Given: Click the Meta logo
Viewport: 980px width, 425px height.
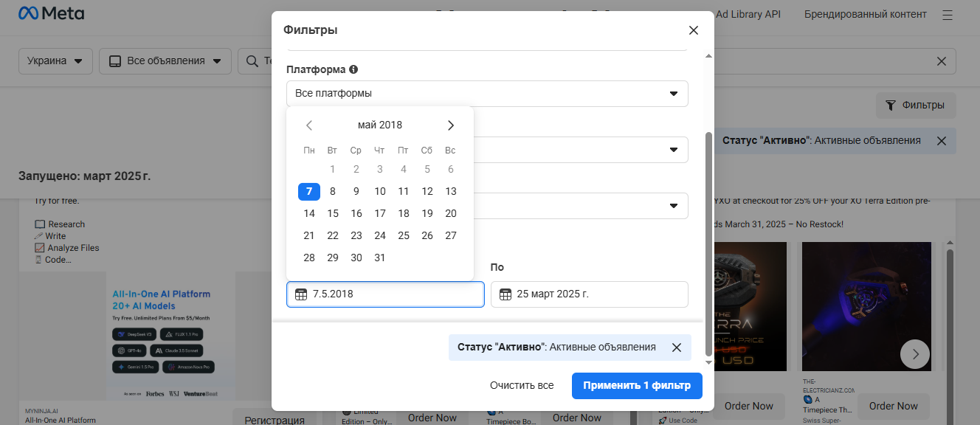Looking at the screenshot, I should (52, 13).
